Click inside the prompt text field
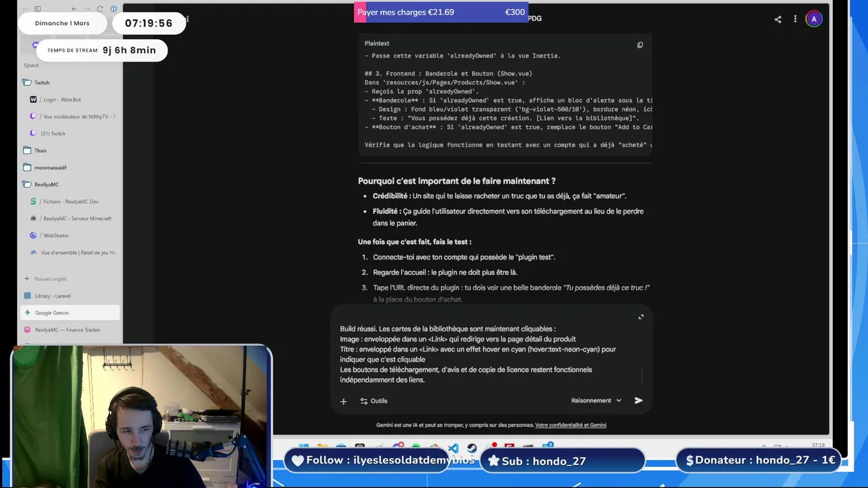Viewport: 868px width, 488px height. (x=488, y=354)
